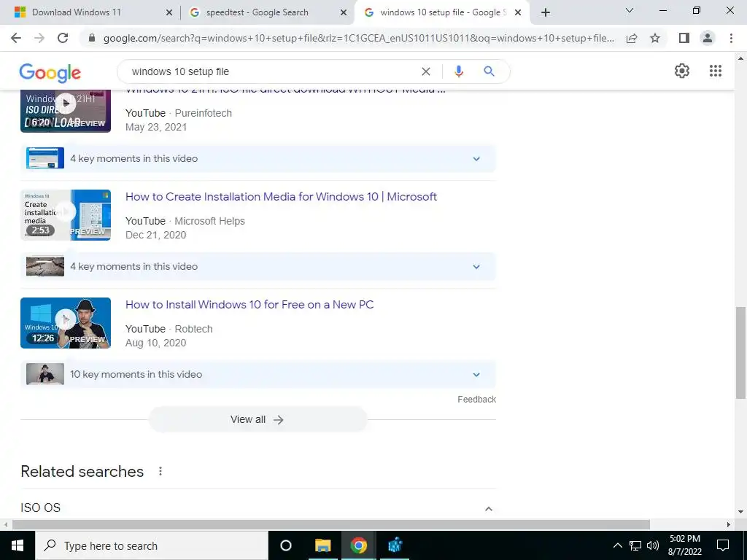Click the View all button
Screen dimensions: 747x560
click(258, 419)
